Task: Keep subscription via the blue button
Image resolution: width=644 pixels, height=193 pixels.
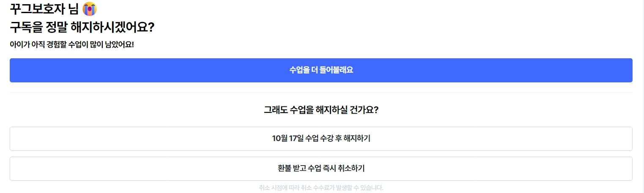Action: coord(321,71)
